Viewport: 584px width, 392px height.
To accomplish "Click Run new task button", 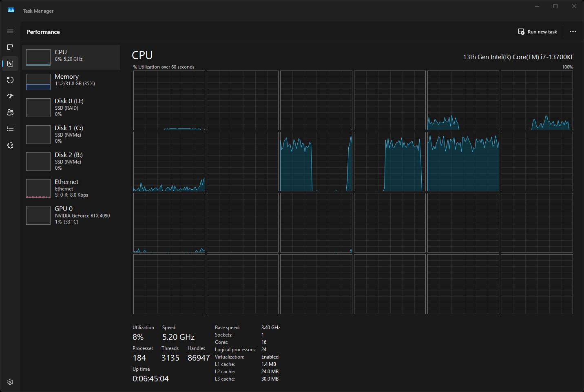I will (x=538, y=32).
